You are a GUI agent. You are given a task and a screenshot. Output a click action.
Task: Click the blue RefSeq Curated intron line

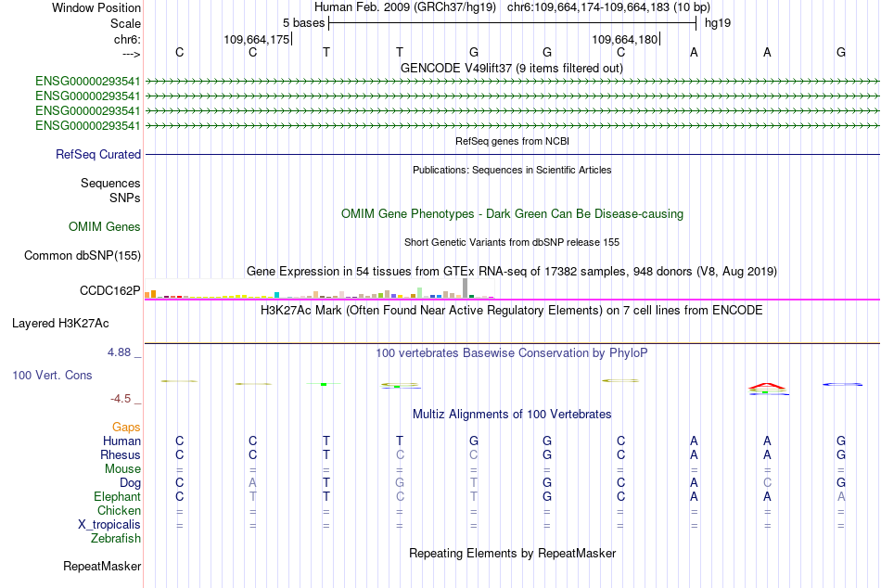513,154
